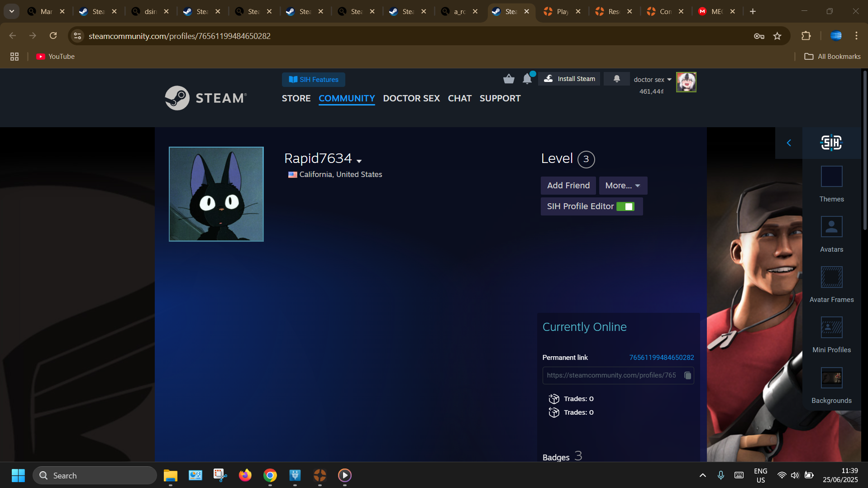Bookmark this page with star icon

point(777,36)
